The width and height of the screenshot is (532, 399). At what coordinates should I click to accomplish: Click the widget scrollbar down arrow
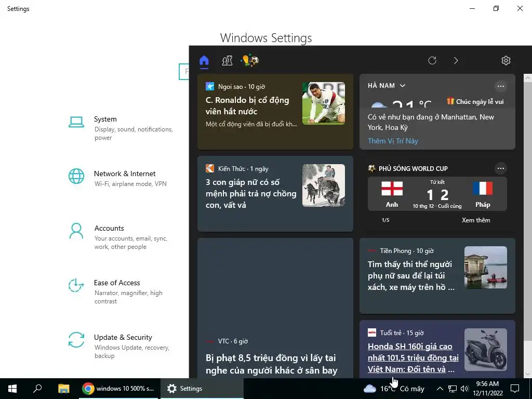tap(528, 374)
